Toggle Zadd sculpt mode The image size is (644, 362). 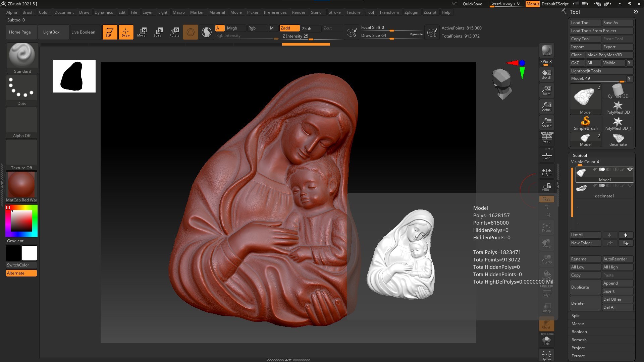tap(289, 28)
